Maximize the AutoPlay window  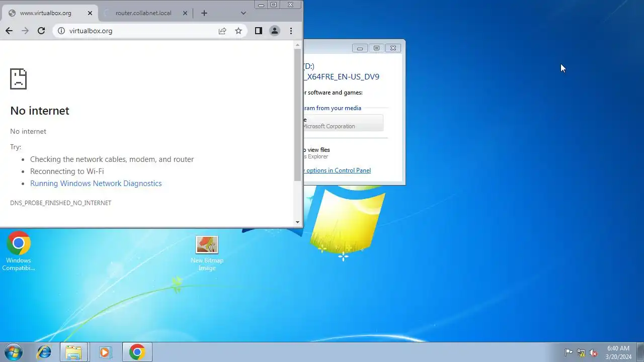[376, 48]
